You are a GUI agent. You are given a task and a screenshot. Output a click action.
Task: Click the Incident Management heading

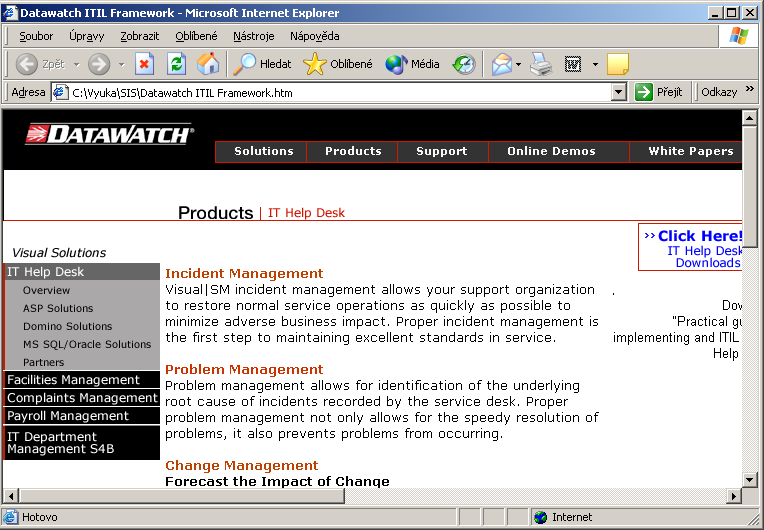click(244, 273)
